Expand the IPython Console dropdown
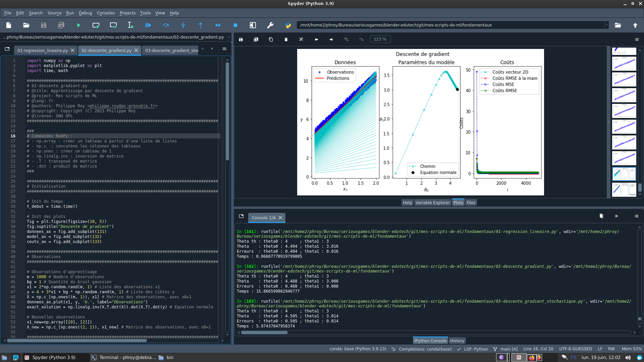 (x=637, y=216)
